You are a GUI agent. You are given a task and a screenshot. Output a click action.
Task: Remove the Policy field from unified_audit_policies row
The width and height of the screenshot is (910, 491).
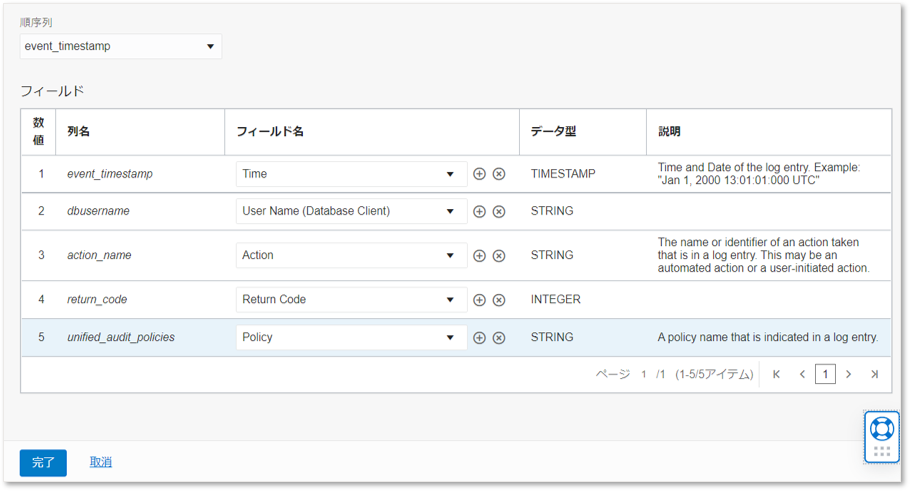coord(499,338)
